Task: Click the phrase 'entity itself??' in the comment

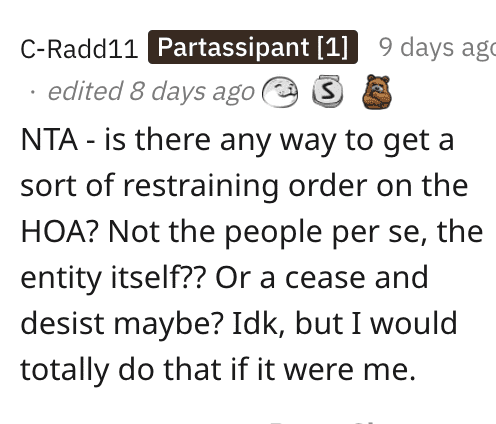Action: [111, 278]
